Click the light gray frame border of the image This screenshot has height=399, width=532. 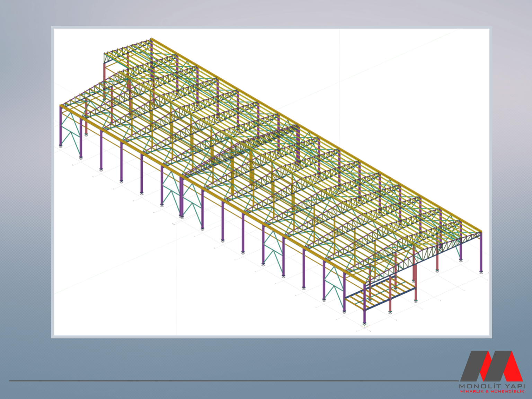tap(52, 173)
